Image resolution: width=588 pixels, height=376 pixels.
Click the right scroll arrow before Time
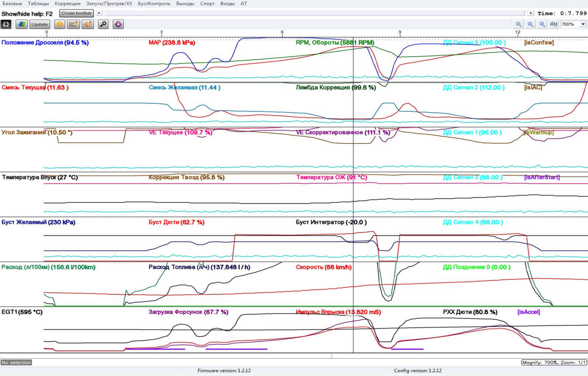tap(531, 13)
